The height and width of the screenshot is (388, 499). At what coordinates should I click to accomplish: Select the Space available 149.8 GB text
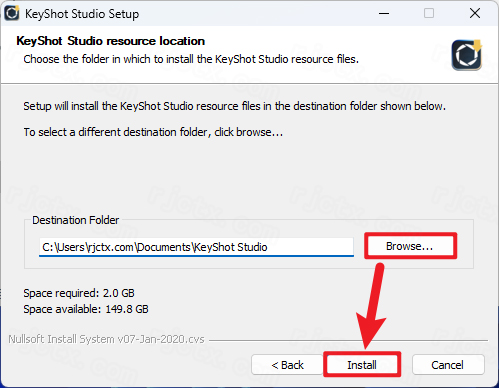(x=86, y=309)
